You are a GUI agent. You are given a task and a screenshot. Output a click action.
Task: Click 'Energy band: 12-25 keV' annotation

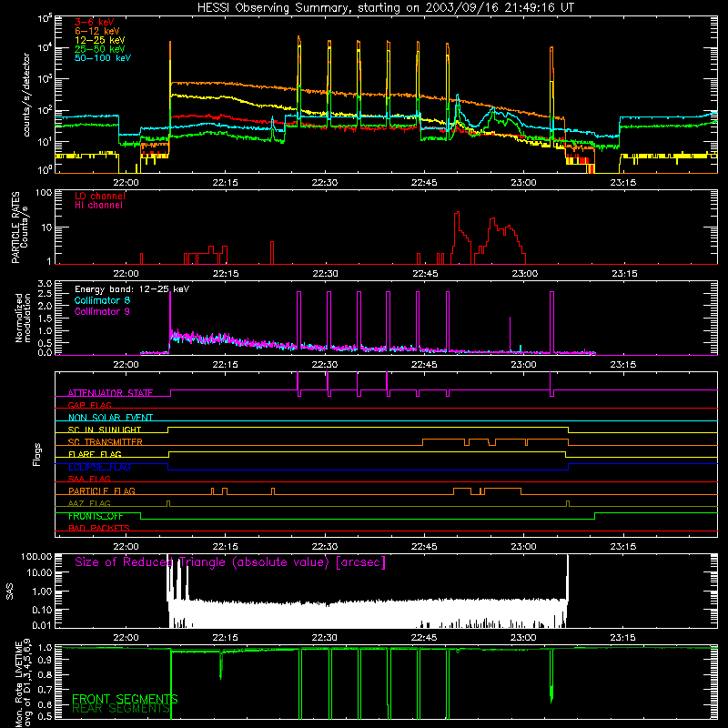point(132,289)
